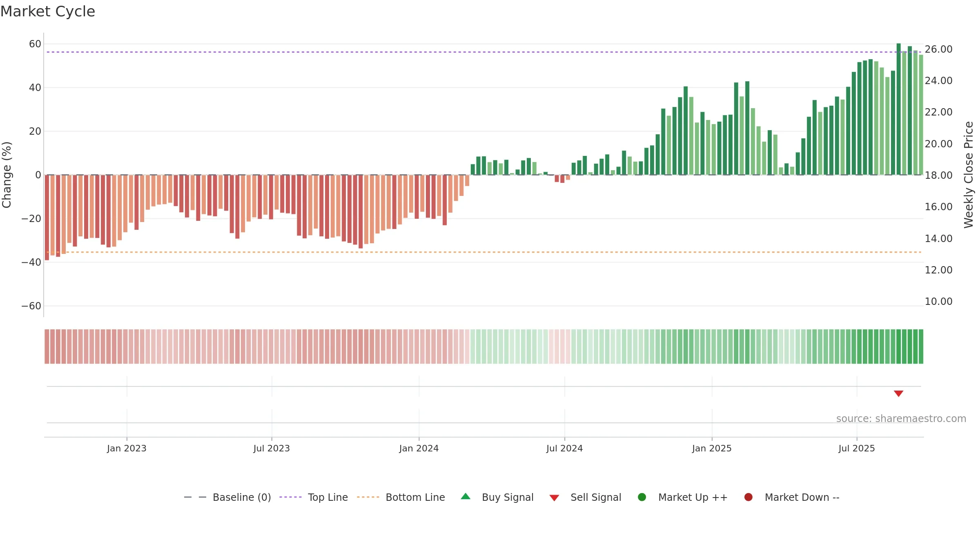Click the 10.00 price axis label
Screen dimensions: 980x551
point(939,302)
